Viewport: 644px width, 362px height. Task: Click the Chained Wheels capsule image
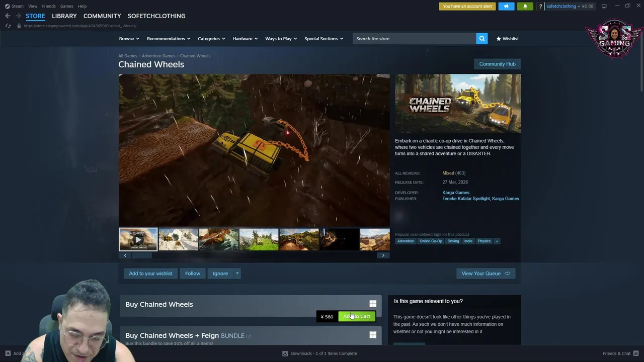(x=458, y=104)
